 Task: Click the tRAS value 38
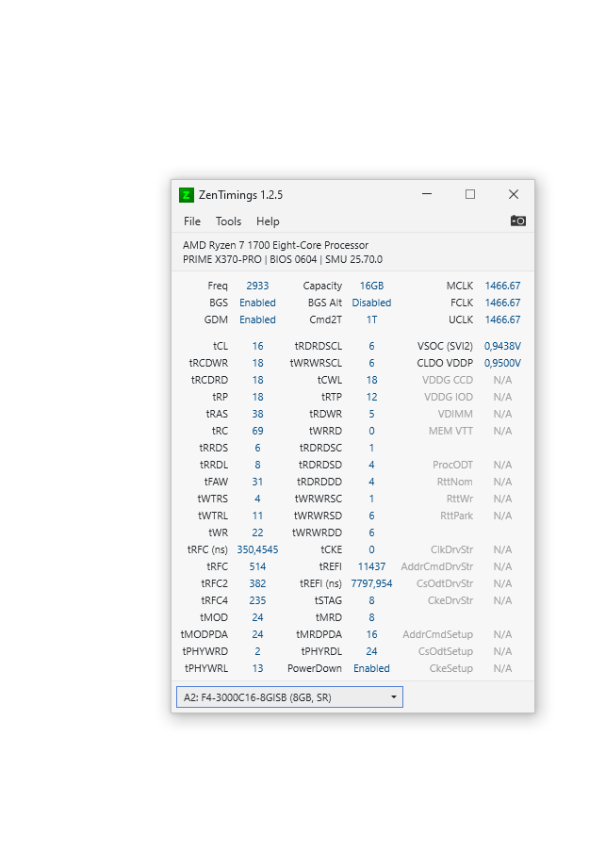(257, 414)
